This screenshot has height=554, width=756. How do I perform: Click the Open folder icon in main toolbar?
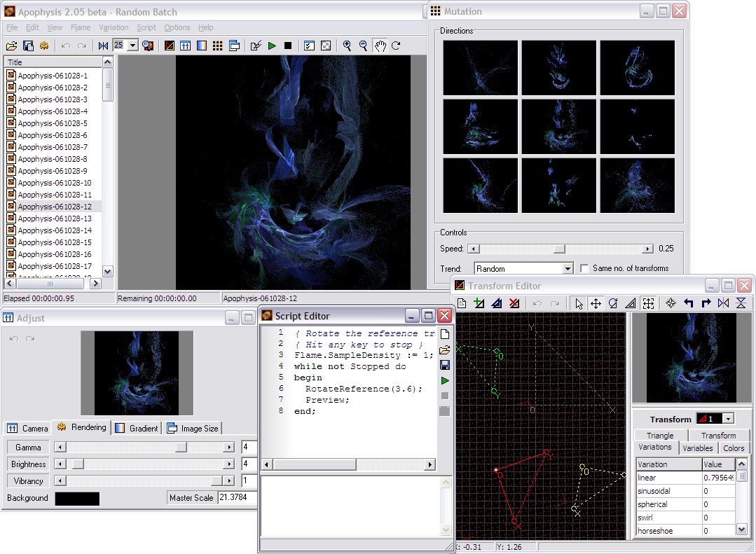(x=12, y=46)
